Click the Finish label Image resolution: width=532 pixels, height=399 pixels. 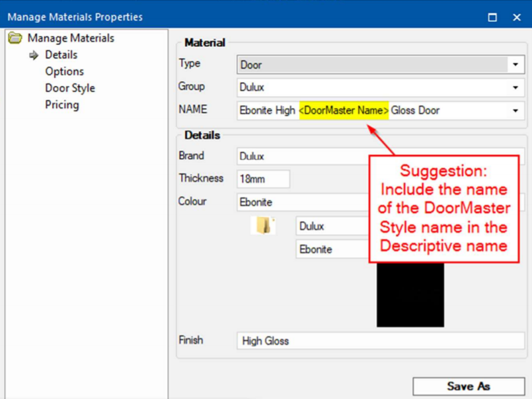pyautogui.click(x=191, y=340)
